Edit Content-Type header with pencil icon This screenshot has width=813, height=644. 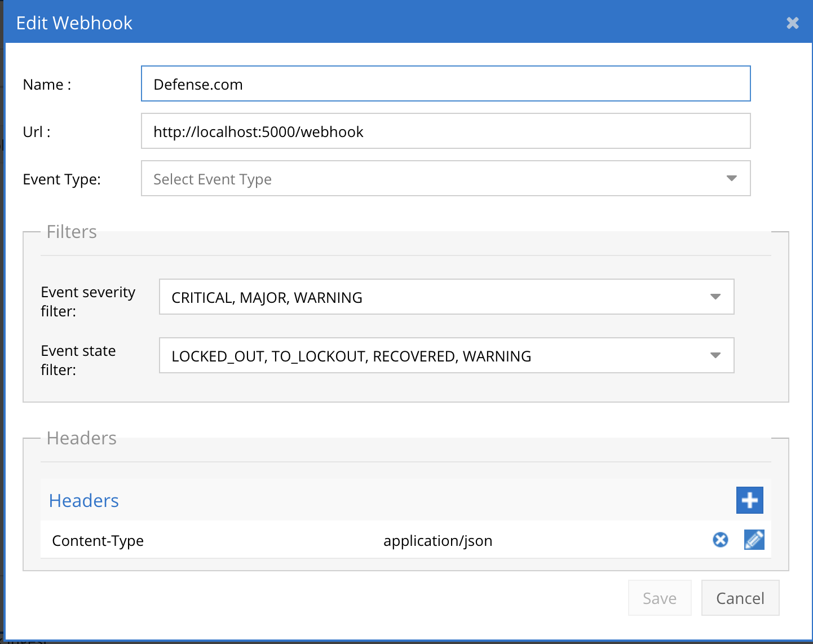pos(754,540)
